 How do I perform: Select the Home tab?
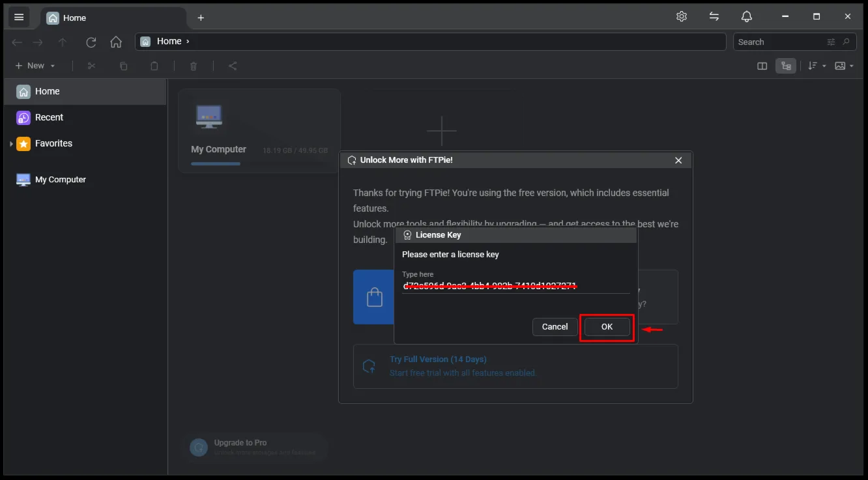point(112,18)
